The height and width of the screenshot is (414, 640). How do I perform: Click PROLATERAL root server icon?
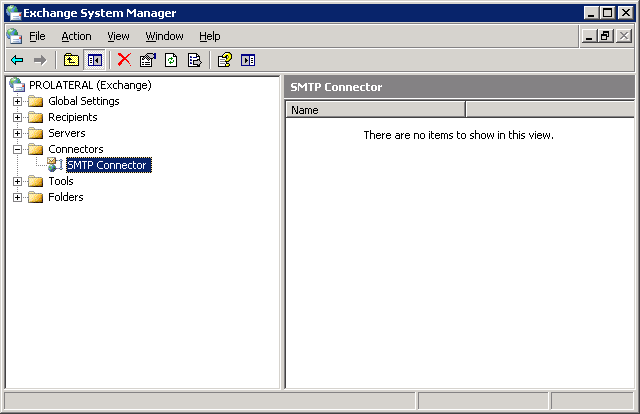pyautogui.click(x=17, y=85)
